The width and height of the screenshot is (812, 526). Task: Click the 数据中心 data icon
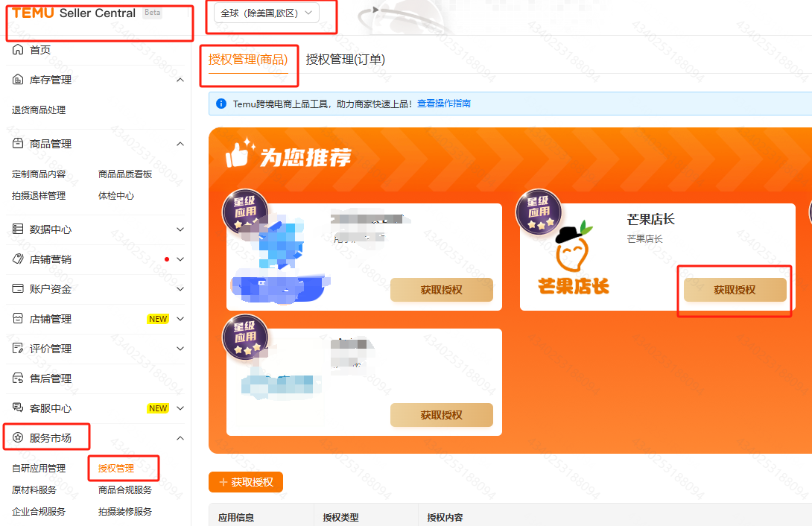(18, 229)
